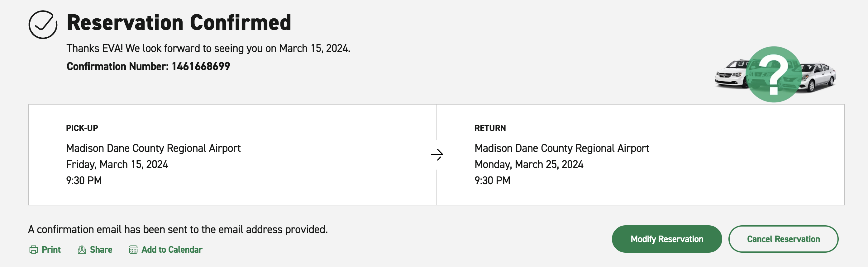Click the confirmation checkmark circle icon
The width and height of the screenshot is (868, 267).
point(43,25)
